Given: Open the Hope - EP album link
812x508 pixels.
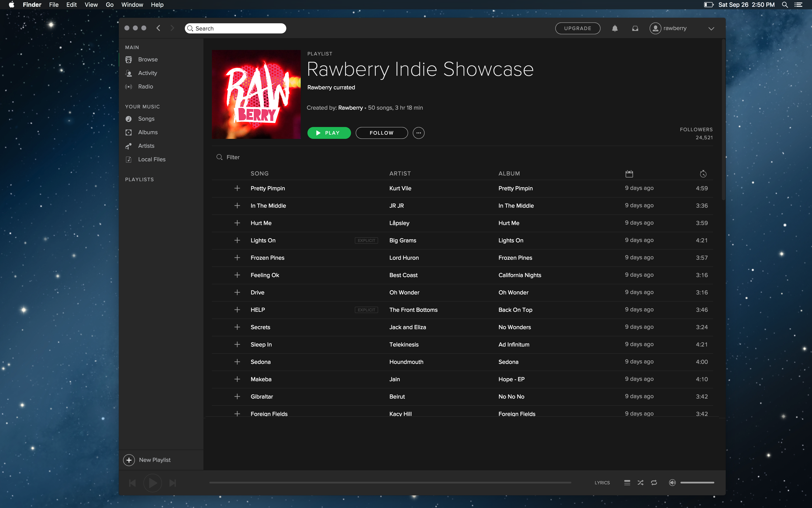Looking at the screenshot, I should (x=511, y=379).
